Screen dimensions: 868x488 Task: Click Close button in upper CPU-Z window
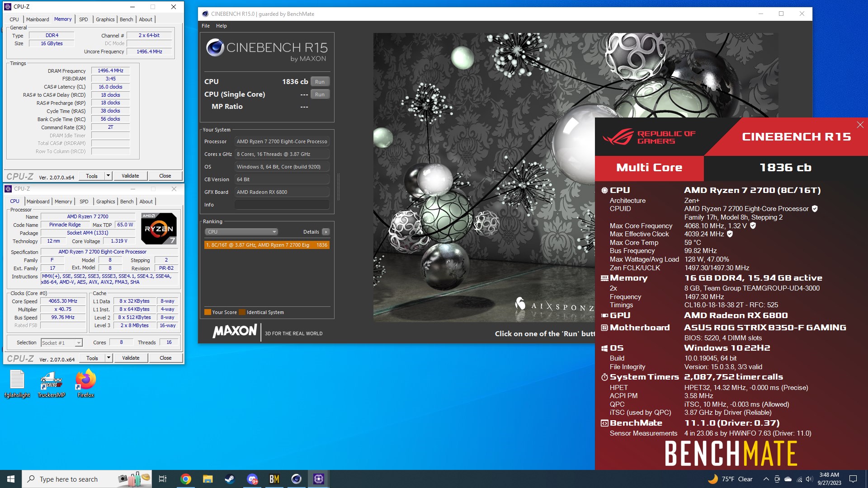click(165, 176)
